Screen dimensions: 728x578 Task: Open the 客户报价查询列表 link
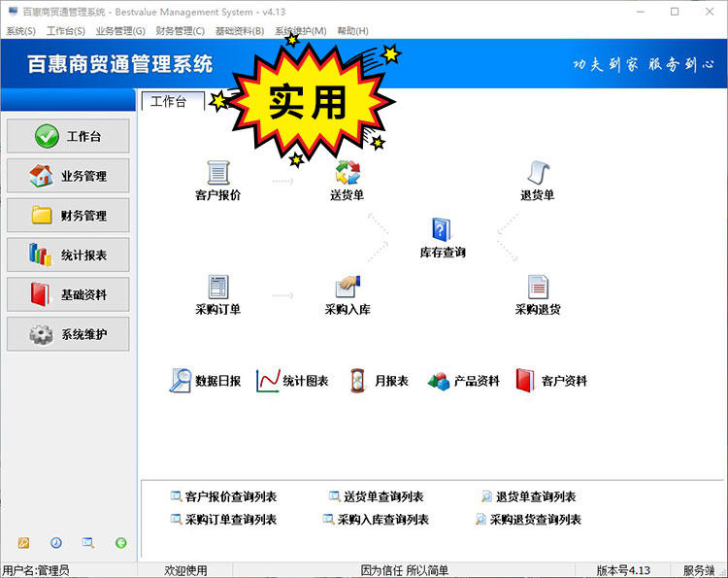pos(231,497)
